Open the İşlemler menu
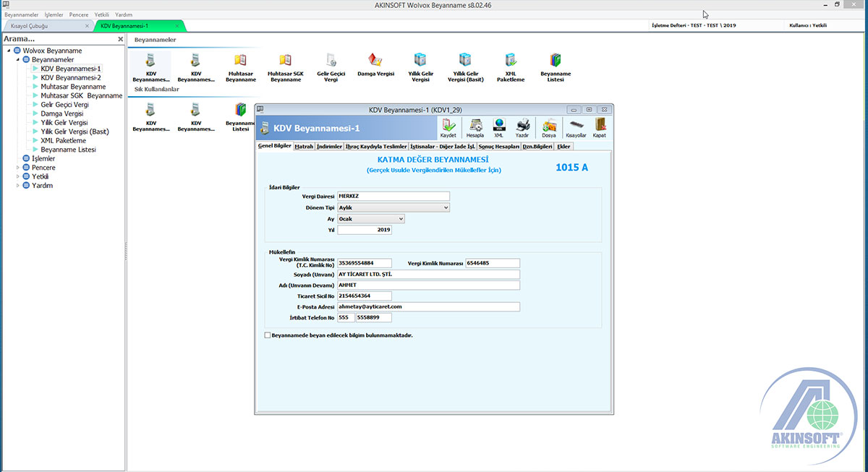Screen dimensions: 868x472 click(54, 14)
